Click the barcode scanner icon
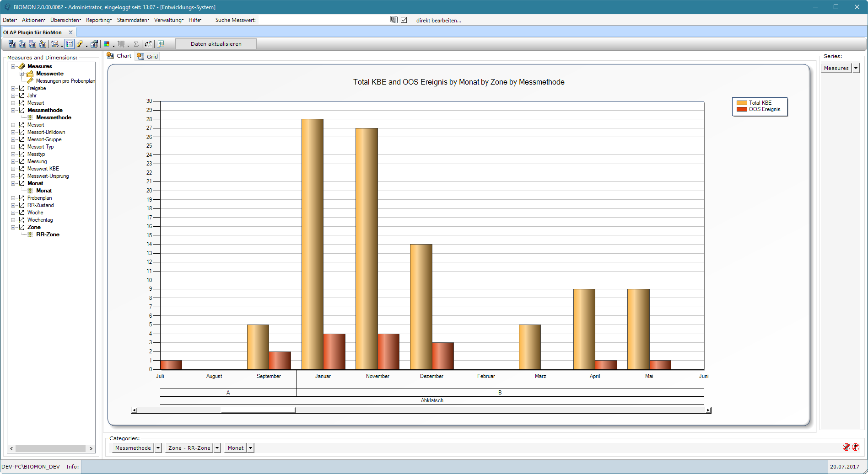Image resolution: width=868 pixels, height=474 pixels. coord(394,20)
